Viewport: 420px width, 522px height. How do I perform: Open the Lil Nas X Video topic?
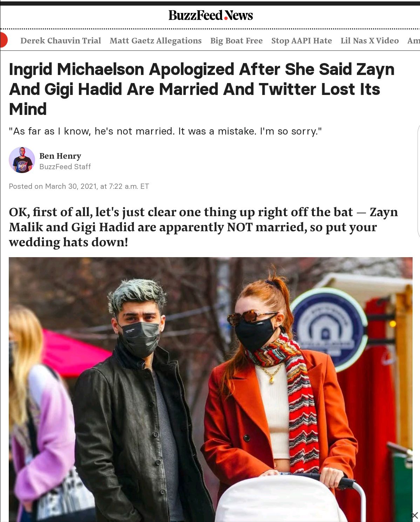click(370, 41)
